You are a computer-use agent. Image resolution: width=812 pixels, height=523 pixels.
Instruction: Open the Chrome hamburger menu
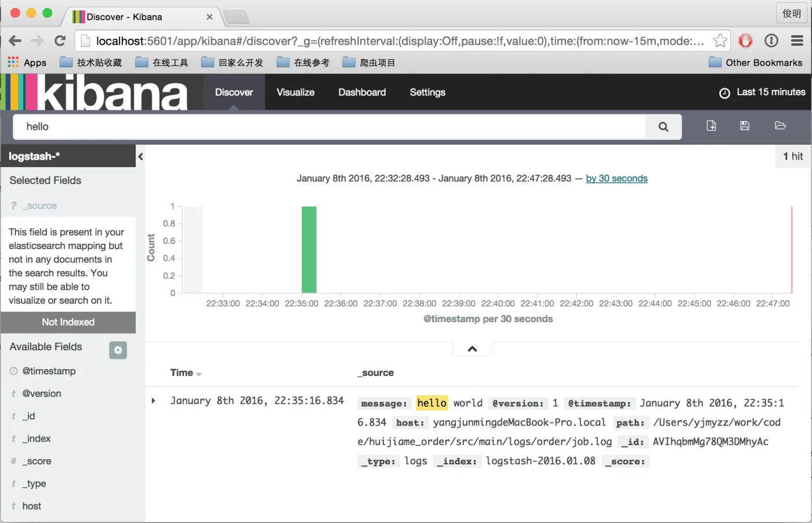[797, 41]
